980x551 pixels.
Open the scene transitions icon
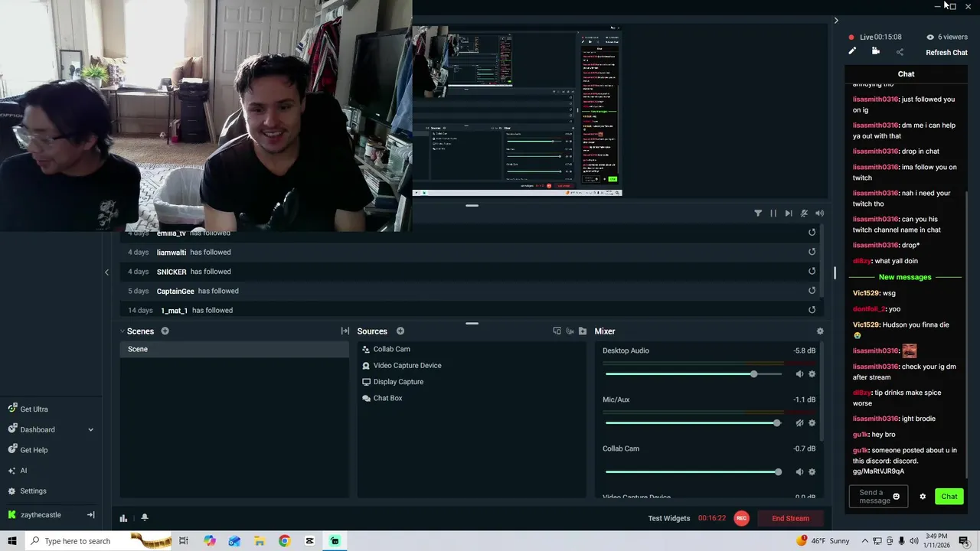[345, 331]
